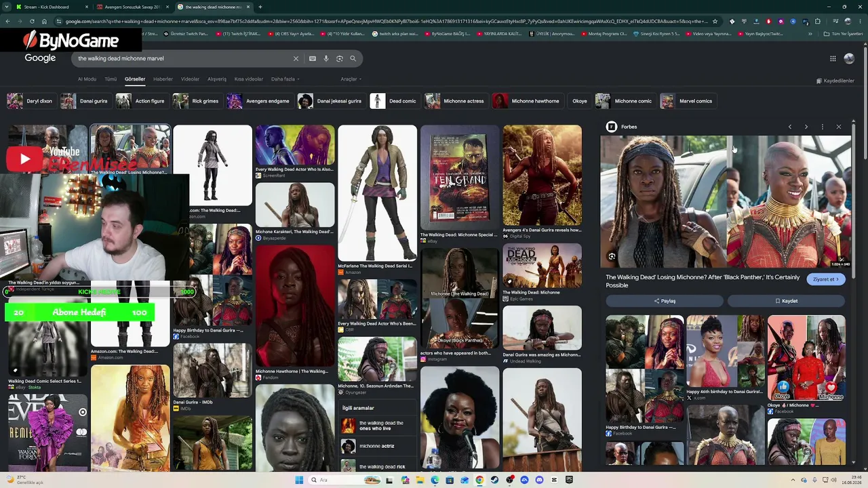The width and height of the screenshot is (868, 488).
Task: Go to the Google logo homepage
Action: (x=40, y=58)
